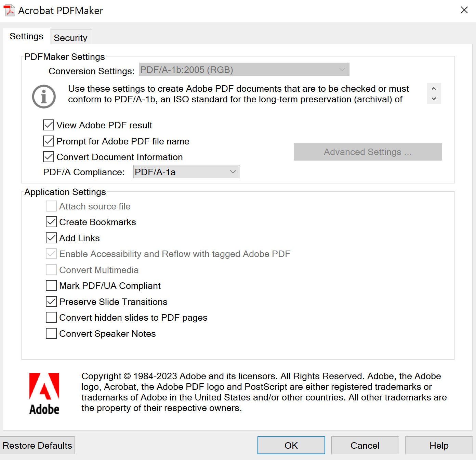This screenshot has height=460, width=476.
Task: Select the Settings tab
Action: click(x=26, y=36)
